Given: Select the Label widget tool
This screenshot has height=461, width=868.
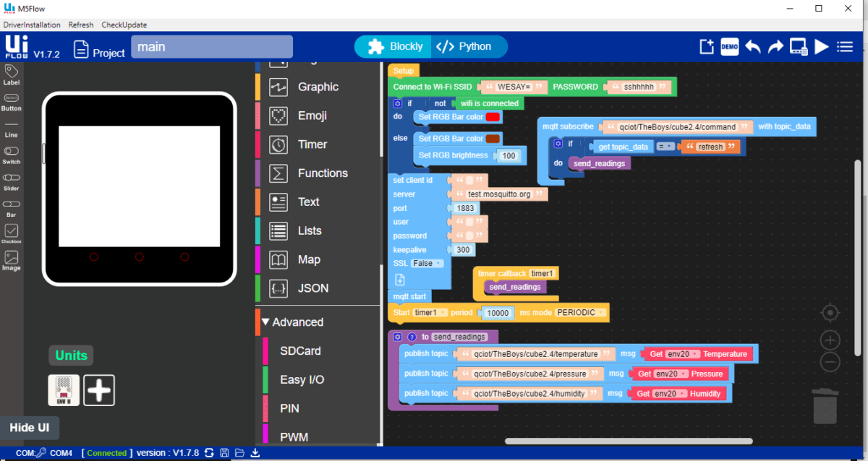Looking at the screenshot, I should [x=11, y=76].
